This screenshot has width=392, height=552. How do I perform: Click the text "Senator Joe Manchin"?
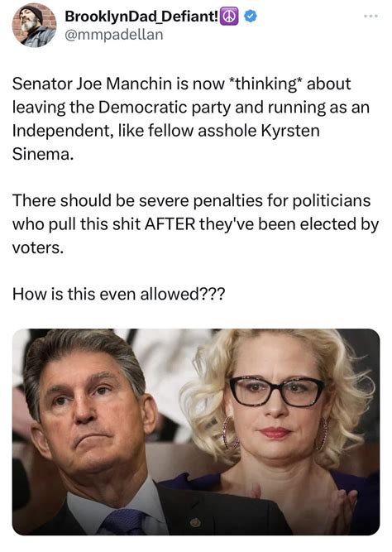click(92, 84)
